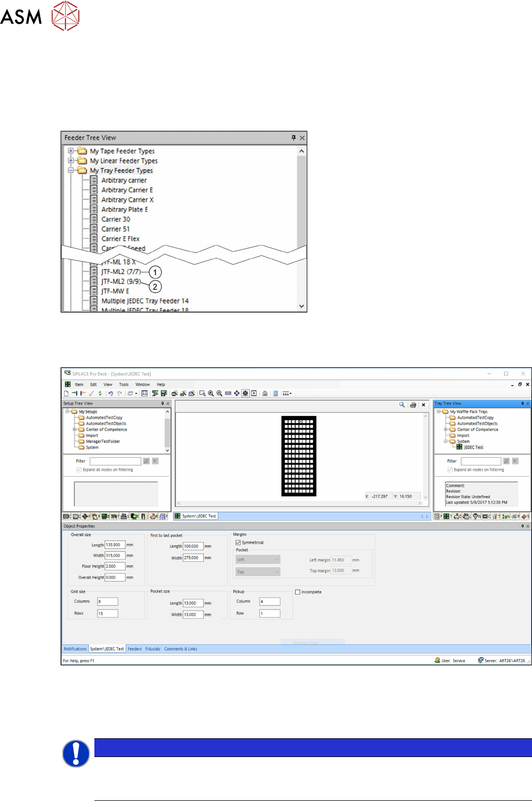This screenshot has height=801, width=532.
Task: Pin the Object Properties panel
Action: (522, 526)
